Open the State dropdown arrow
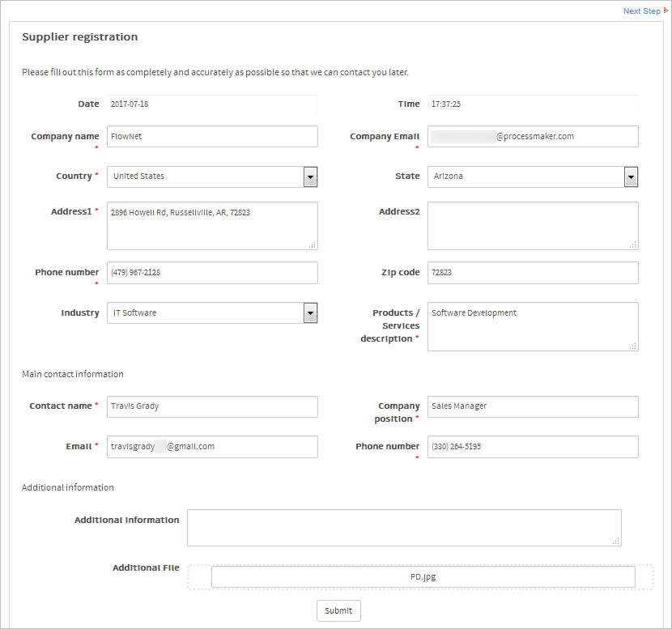The image size is (672, 629). point(631,176)
